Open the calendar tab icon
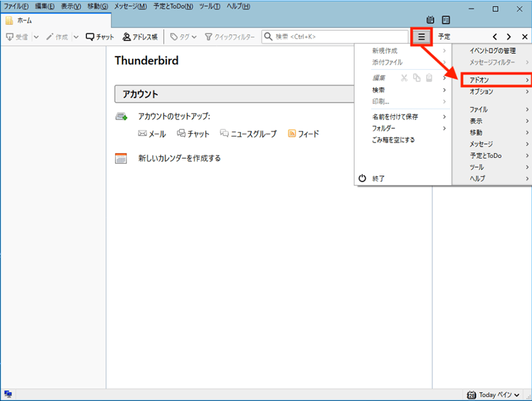This screenshot has height=401, width=532. pyautogui.click(x=430, y=20)
